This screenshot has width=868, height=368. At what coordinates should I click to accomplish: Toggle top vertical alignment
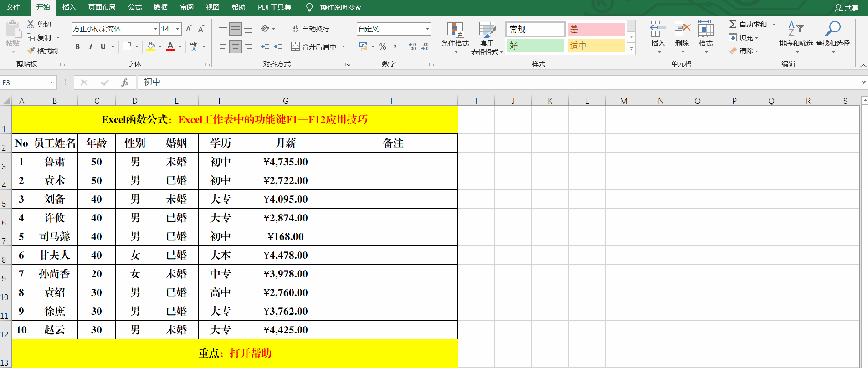(x=222, y=29)
